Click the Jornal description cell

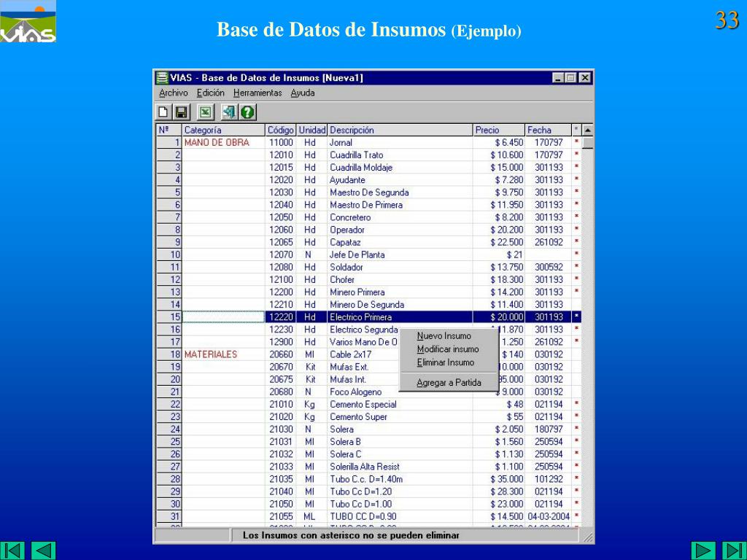[x=400, y=142]
